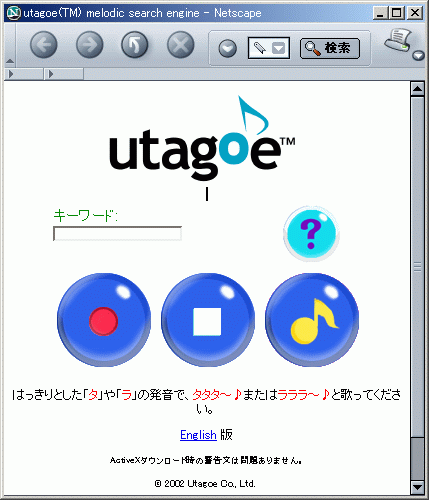Open help with the question mark bubble

tap(311, 234)
